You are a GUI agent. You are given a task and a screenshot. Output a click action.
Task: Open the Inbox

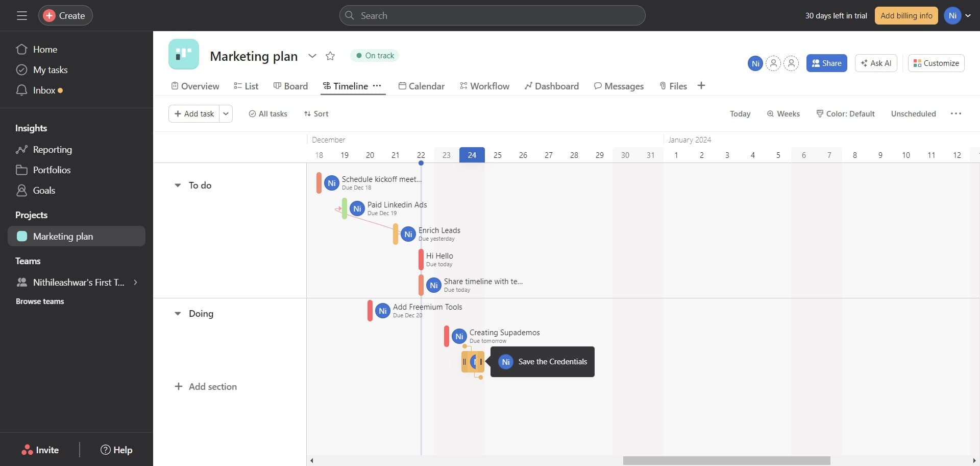[43, 90]
